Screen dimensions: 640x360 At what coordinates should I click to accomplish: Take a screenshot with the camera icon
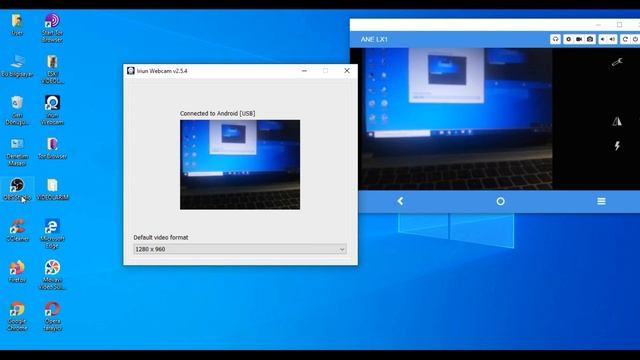pos(590,39)
